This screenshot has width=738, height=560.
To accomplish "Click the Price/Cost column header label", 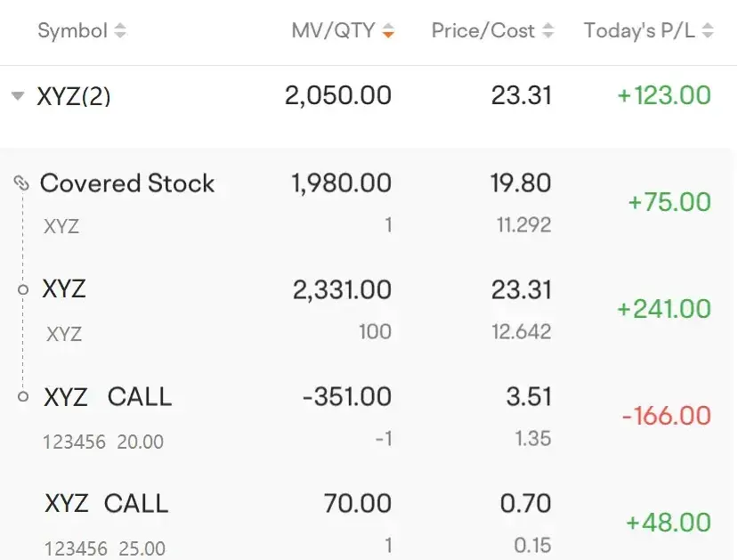I will [x=483, y=31].
